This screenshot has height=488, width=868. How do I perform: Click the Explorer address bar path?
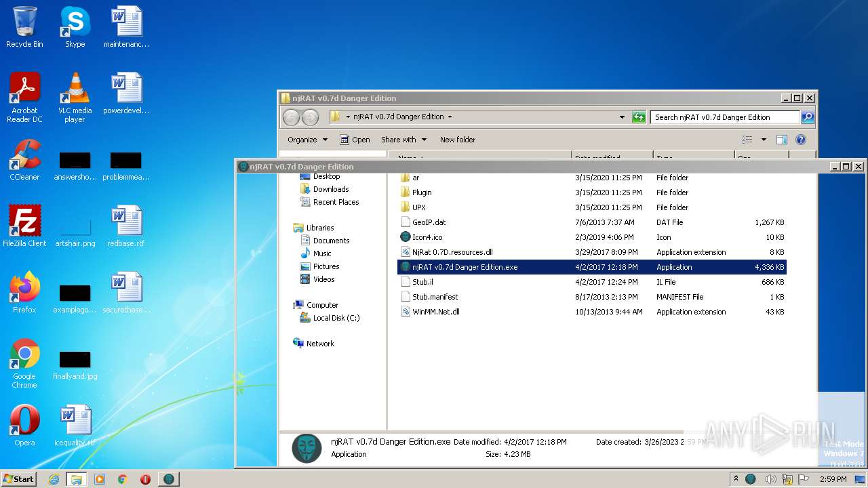pyautogui.click(x=478, y=117)
